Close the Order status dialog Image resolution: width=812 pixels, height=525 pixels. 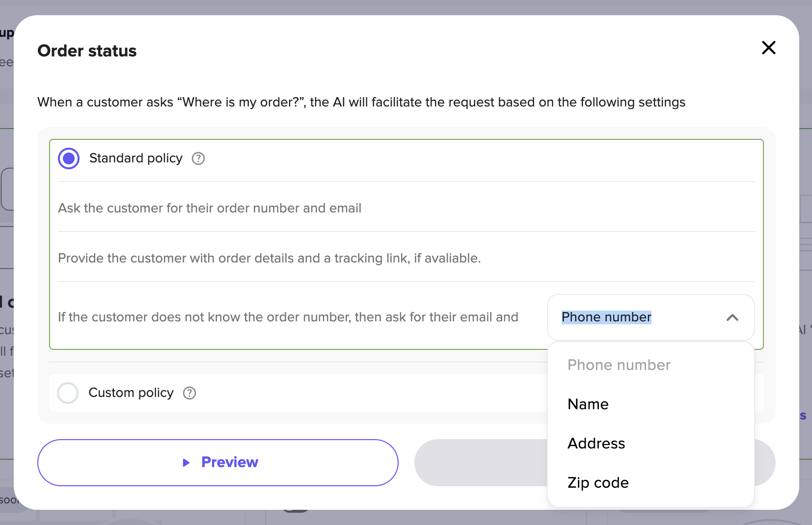[768, 48]
